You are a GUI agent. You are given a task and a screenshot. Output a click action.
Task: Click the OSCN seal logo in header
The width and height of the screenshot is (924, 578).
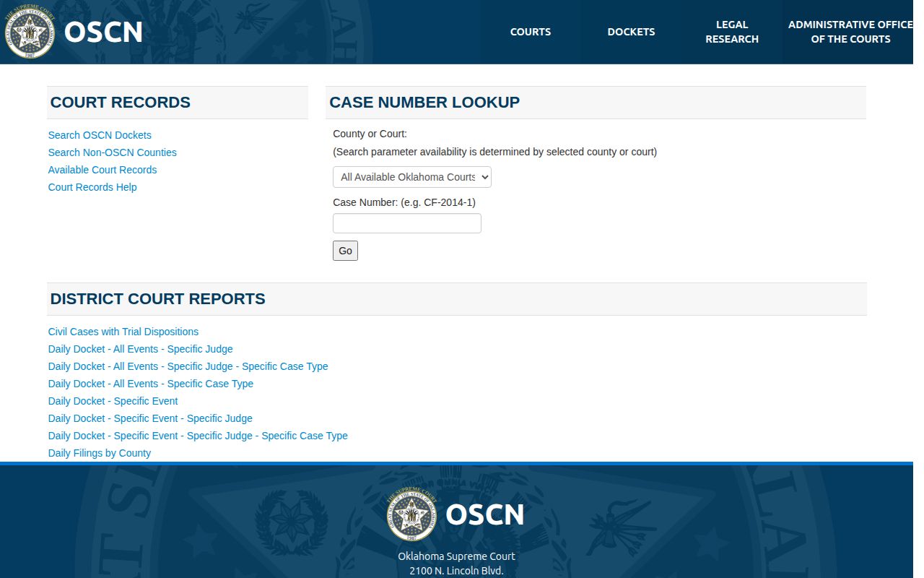coord(30,32)
